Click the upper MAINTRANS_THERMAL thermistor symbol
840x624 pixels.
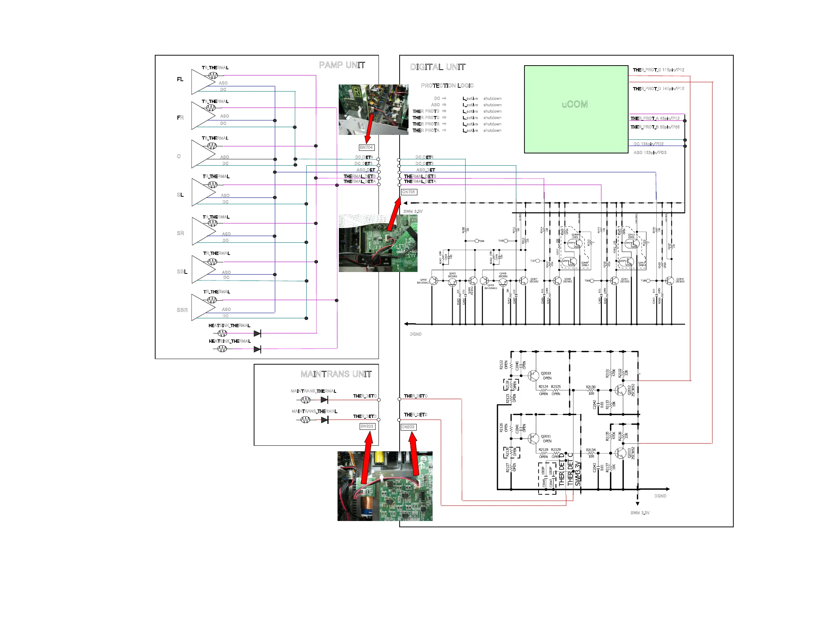pos(305,399)
